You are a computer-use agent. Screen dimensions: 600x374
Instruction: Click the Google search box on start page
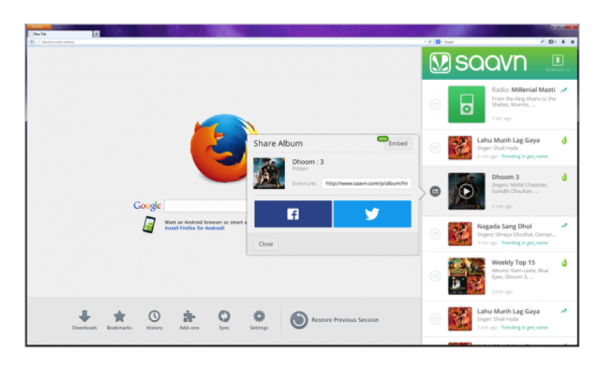[206, 206]
